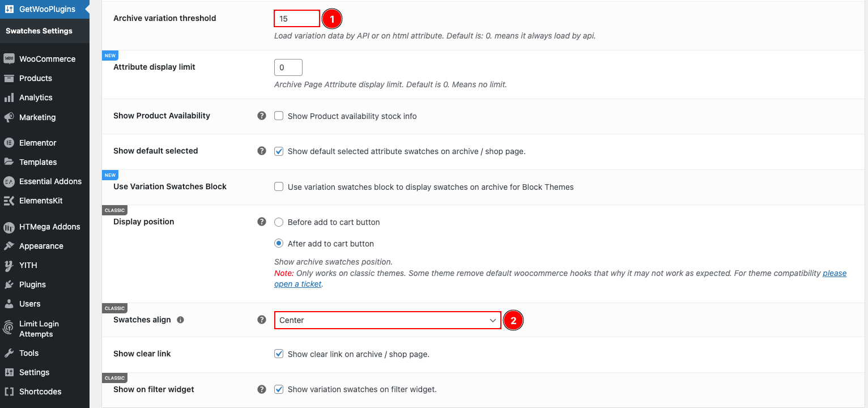
Task: Uncheck Show default selected attribute swatches
Action: tap(279, 151)
